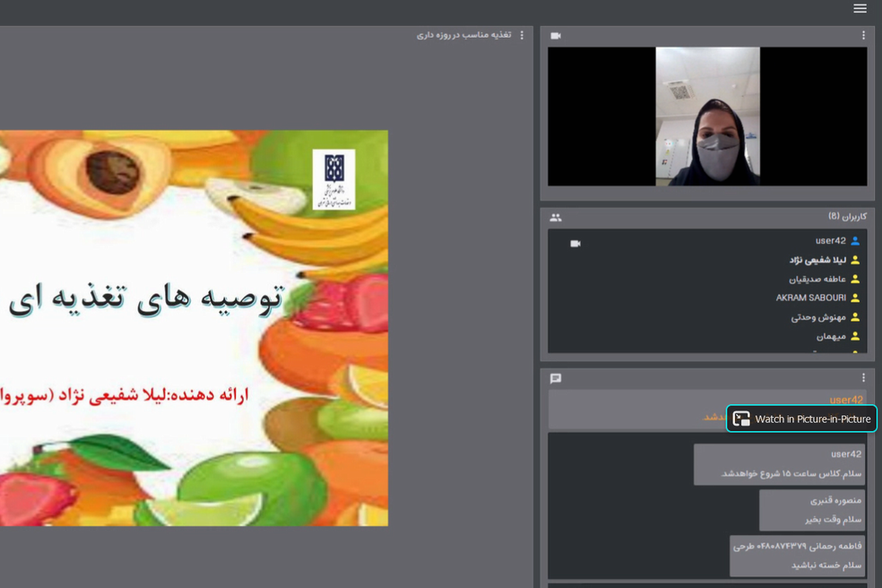Click the university logo on the slide
The height and width of the screenshot is (588, 882).
333,179
